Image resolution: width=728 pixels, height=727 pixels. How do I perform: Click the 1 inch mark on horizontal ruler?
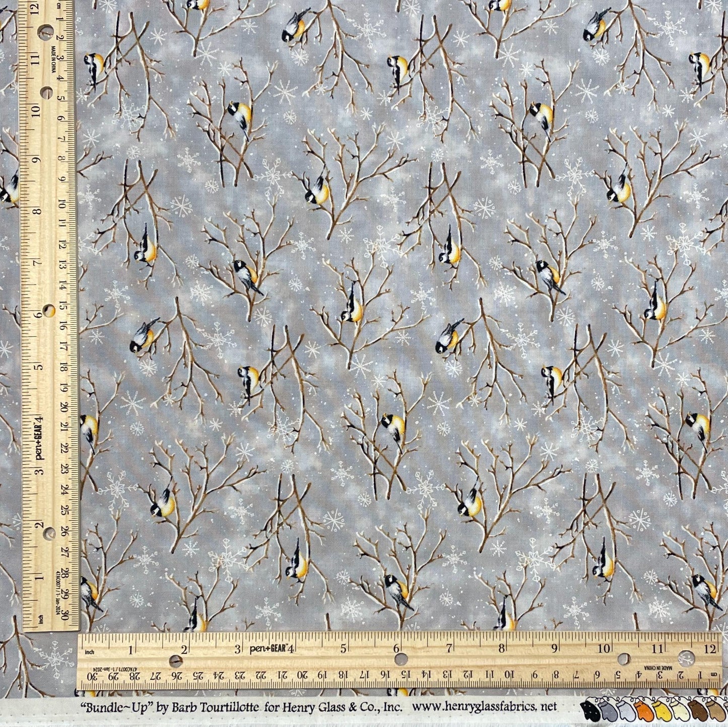point(131,649)
